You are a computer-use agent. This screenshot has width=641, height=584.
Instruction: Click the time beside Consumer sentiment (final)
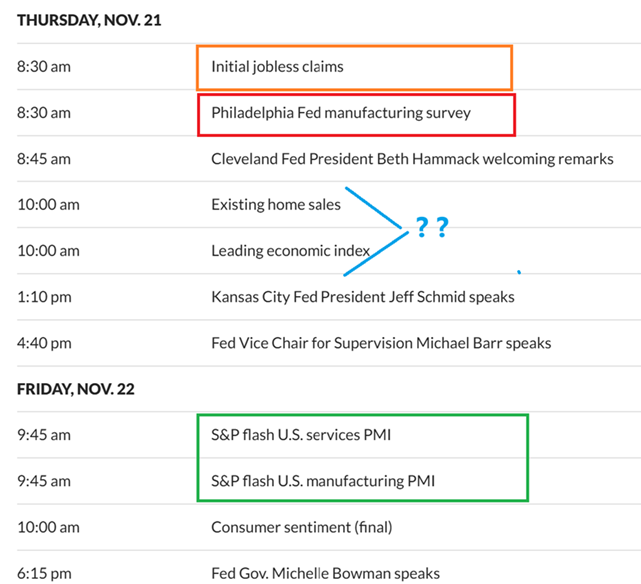(x=48, y=527)
